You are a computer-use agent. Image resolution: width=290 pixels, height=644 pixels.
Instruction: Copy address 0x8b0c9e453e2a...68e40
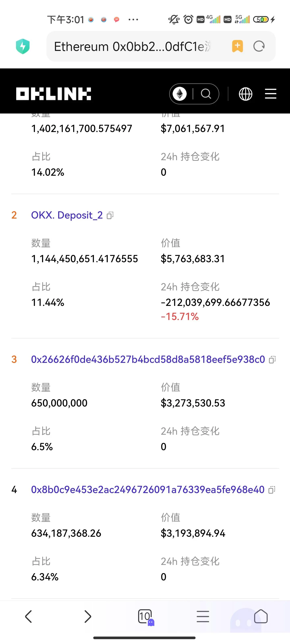[272, 490]
